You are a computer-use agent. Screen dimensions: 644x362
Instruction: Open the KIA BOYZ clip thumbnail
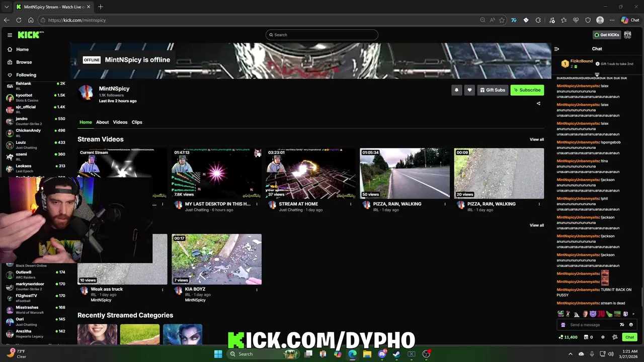(x=216, y=259)
